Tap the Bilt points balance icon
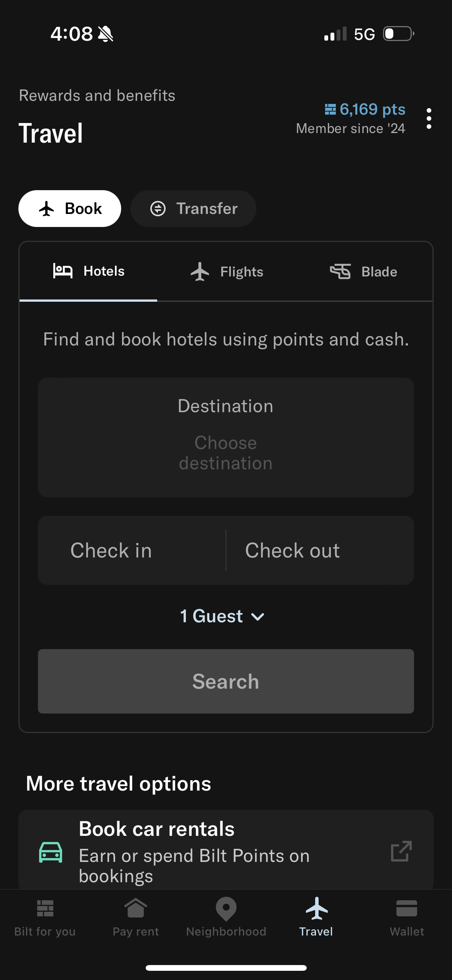This screenshot has height=980, width=452. coord(330,110)
